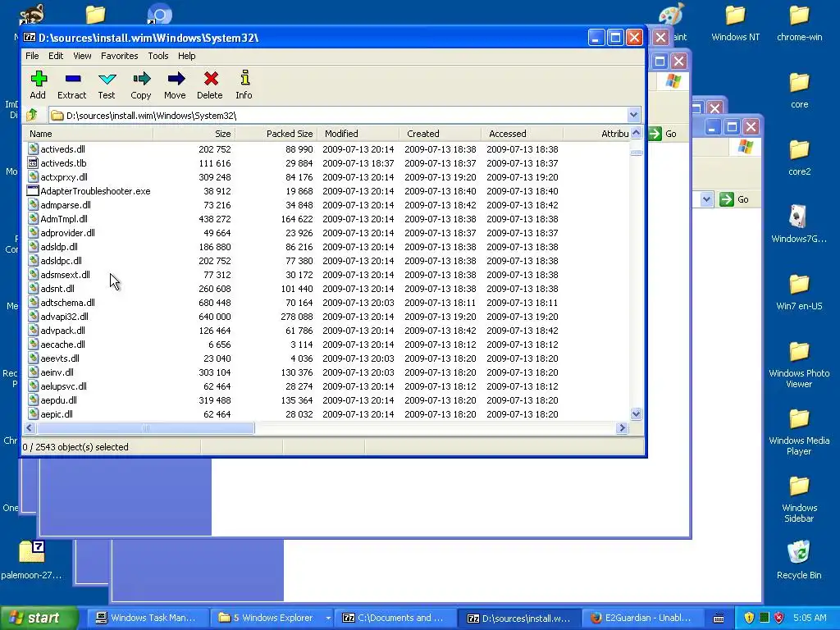
Task: Click the Copy toolbar icon
Action: 141,79
